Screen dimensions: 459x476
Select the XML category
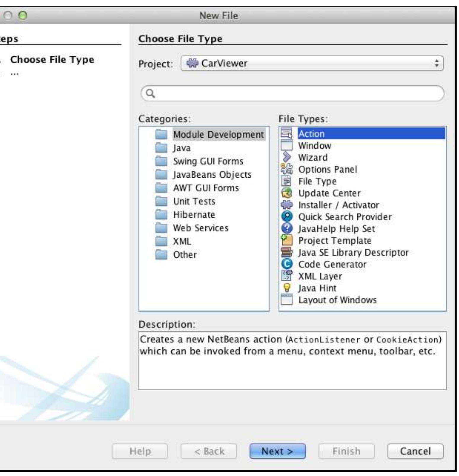click(x=182, y=241)
